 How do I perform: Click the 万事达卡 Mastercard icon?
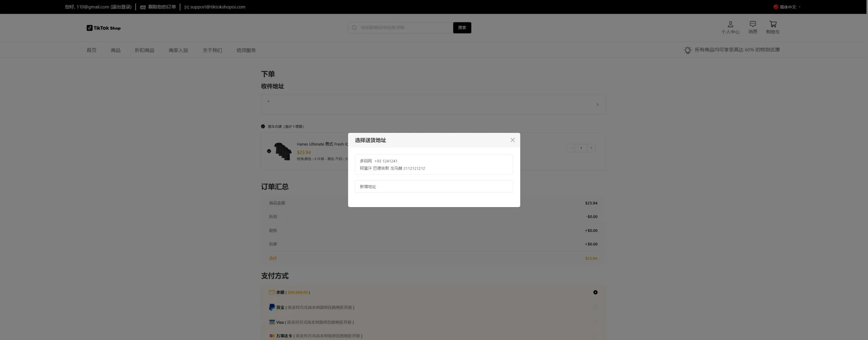[272, 336]
